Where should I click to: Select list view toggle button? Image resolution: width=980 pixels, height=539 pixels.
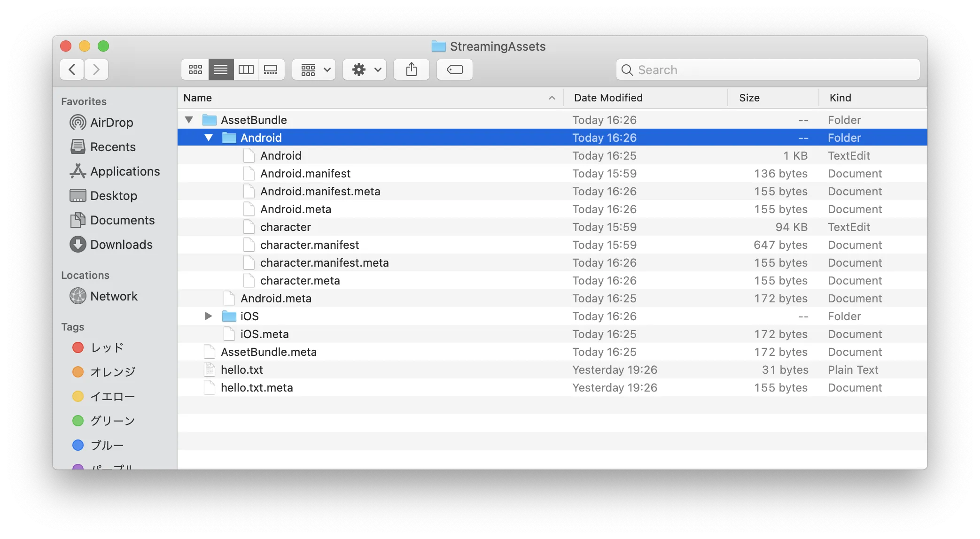[x=221, y=70]
